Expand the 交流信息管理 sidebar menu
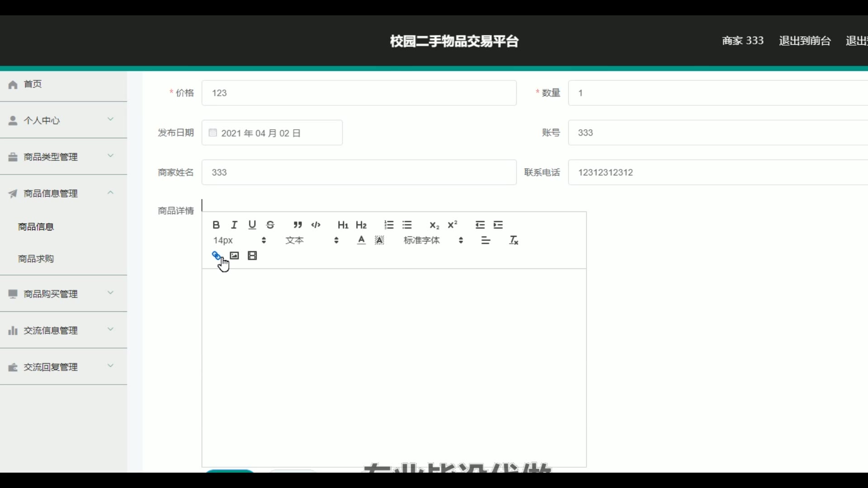This screenshot has height=488, width=868. (63, 330)
